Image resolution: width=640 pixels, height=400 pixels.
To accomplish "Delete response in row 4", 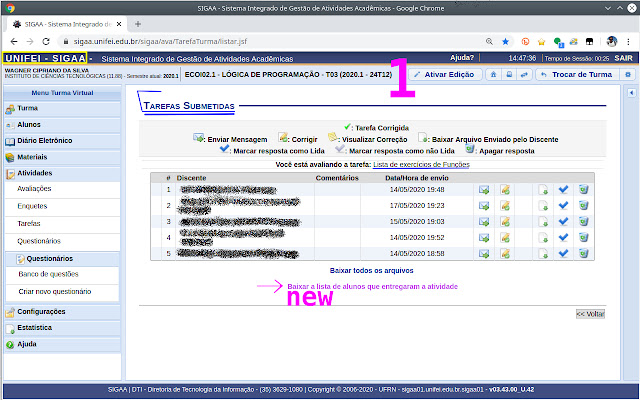I will [x=584, y=238].
